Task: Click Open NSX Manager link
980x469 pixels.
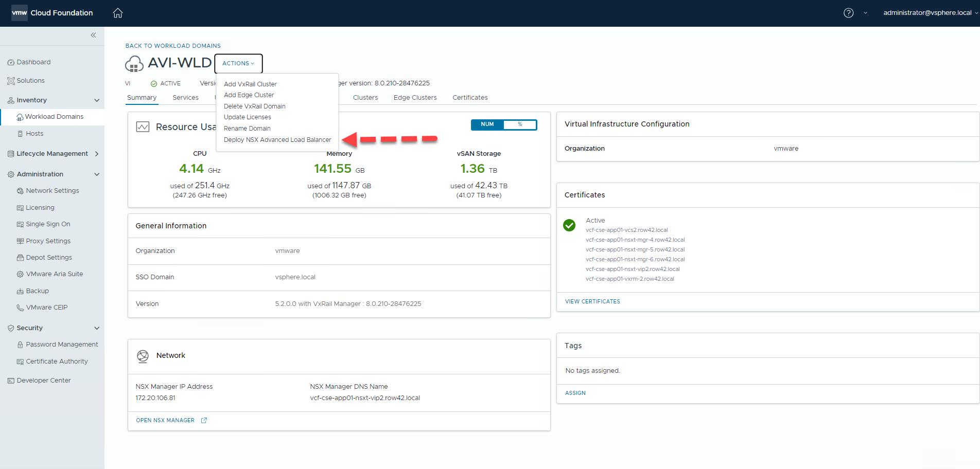Action: pos(165,421)
